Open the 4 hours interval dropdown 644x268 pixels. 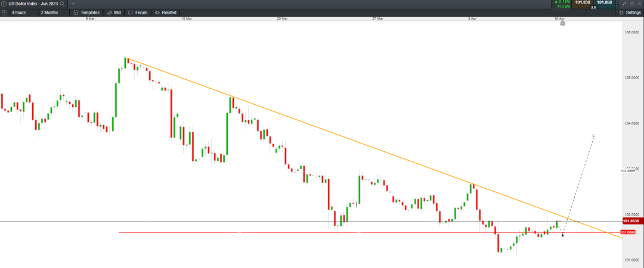point(23,13)
